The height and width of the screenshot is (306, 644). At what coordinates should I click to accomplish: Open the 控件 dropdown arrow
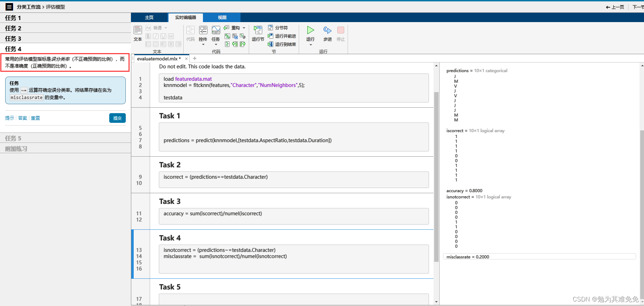coord(203,45)
